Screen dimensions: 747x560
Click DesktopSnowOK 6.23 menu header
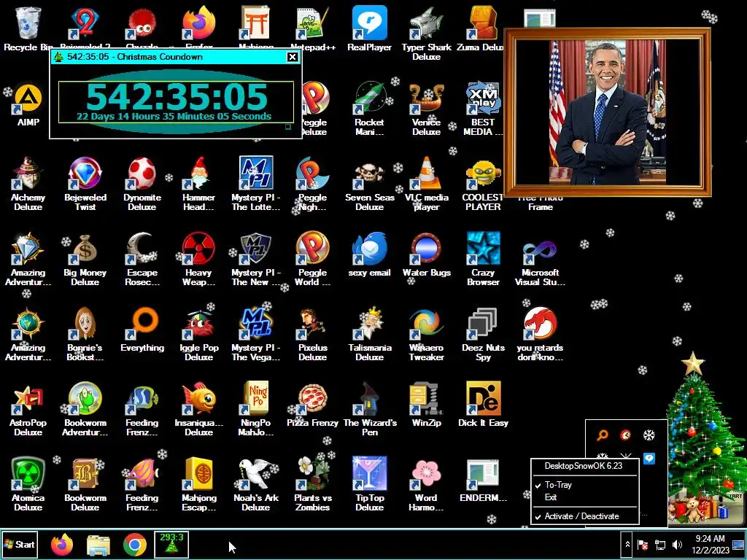point(584,466)
